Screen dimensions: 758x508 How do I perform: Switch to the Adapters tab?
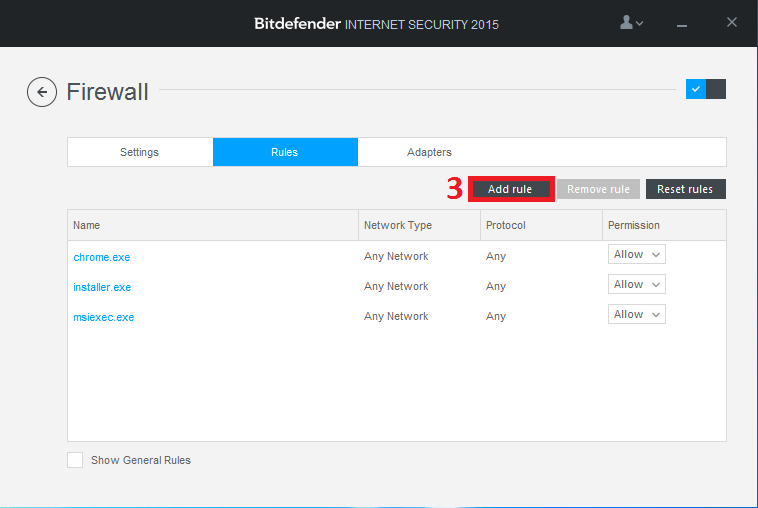[x=429, y=152]
